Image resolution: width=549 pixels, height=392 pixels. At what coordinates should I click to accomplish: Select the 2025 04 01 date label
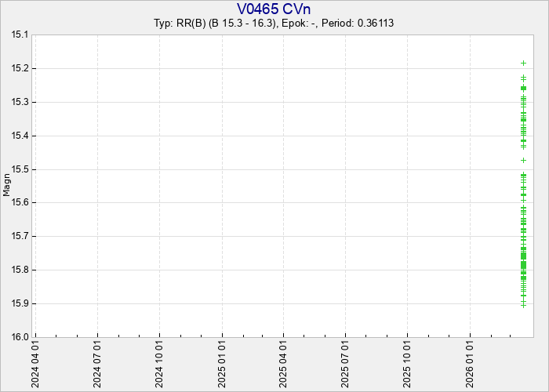(284, 365)
